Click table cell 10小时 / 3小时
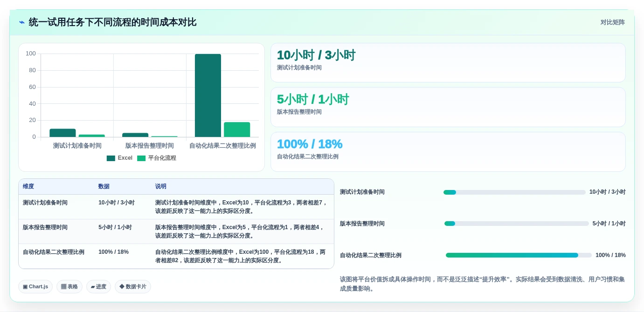 pos(117,203)
